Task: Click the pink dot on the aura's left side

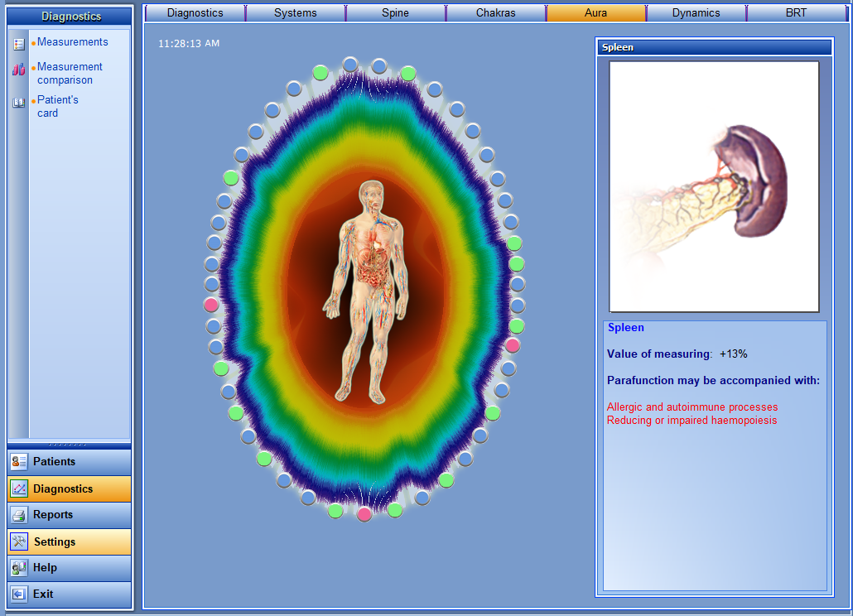Action: click(211, 305)
